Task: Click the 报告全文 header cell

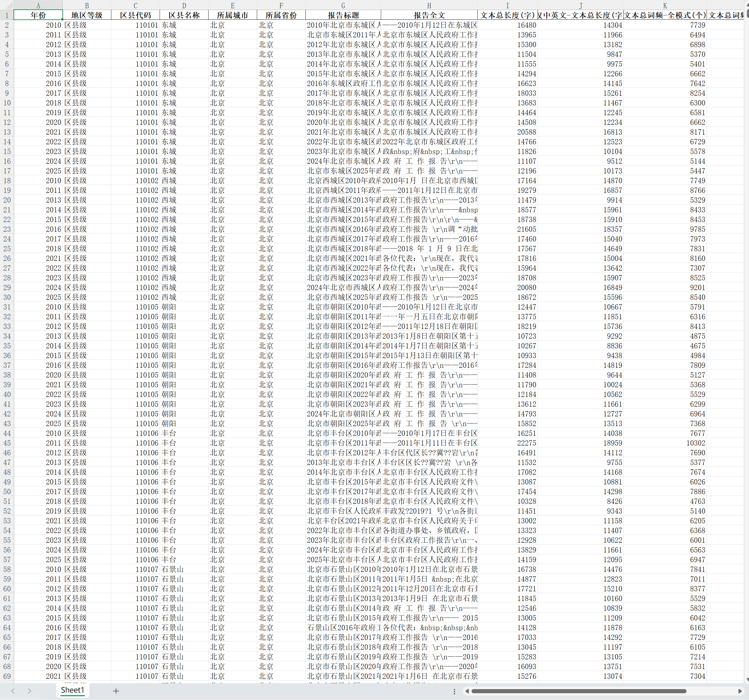Action: pyautogui.click(x=429, y=15)
